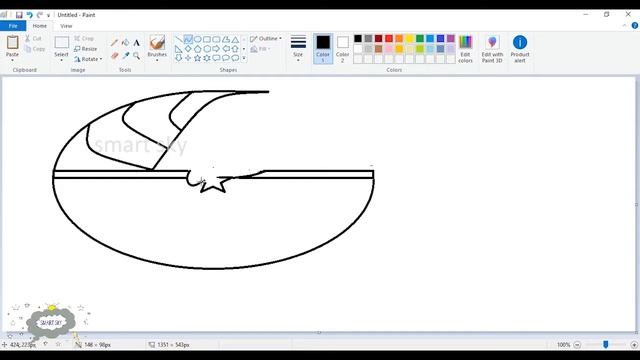Choose the Diamond shape
The height and width of the screenshot is (360, 640).
point(188,49)
